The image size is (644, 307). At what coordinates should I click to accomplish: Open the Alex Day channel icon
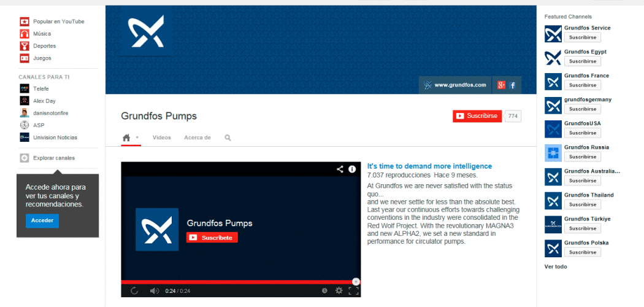(x=25, y=101)
